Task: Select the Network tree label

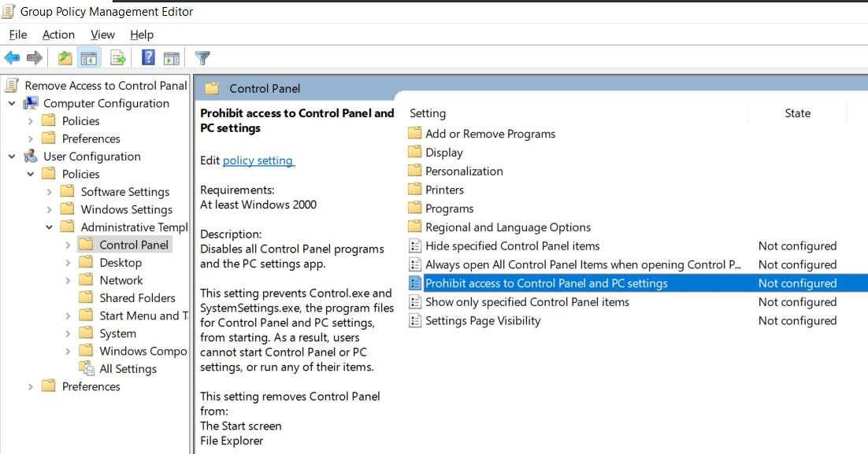Action: click(x=121, y=280)
